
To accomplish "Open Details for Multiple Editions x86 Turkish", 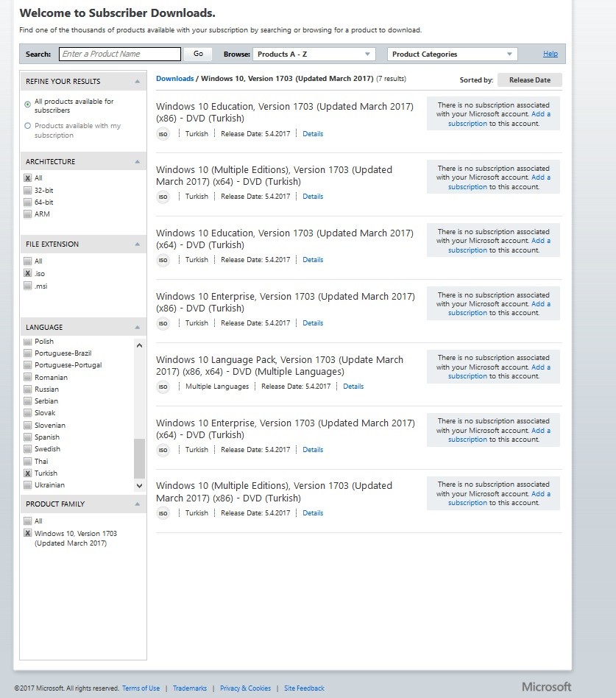I will (x=313, y=513).
